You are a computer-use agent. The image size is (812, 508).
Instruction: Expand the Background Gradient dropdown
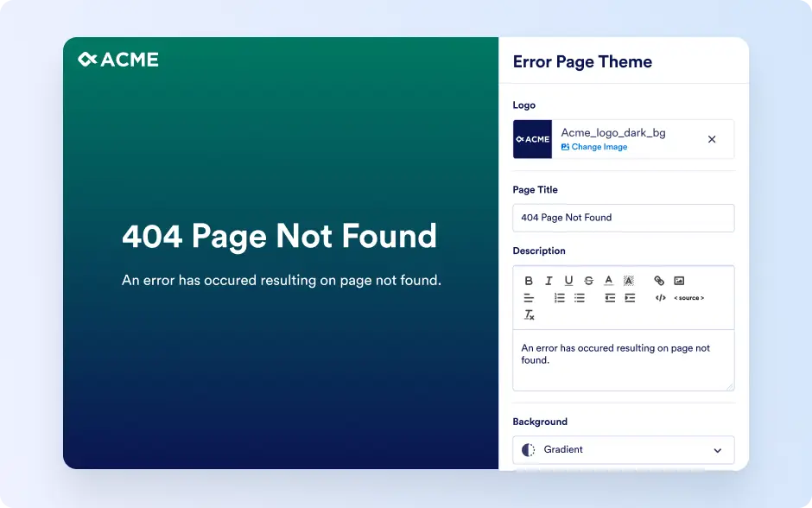pos(624,450)
